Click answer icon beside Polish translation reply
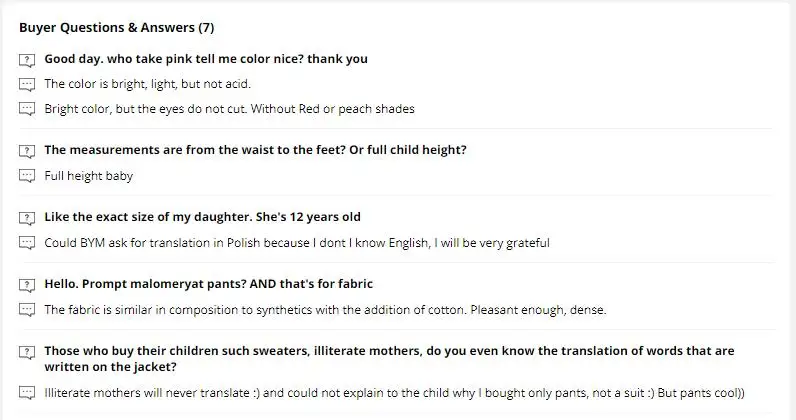Screen dimensions: 796x420 (x=27, y=243)
